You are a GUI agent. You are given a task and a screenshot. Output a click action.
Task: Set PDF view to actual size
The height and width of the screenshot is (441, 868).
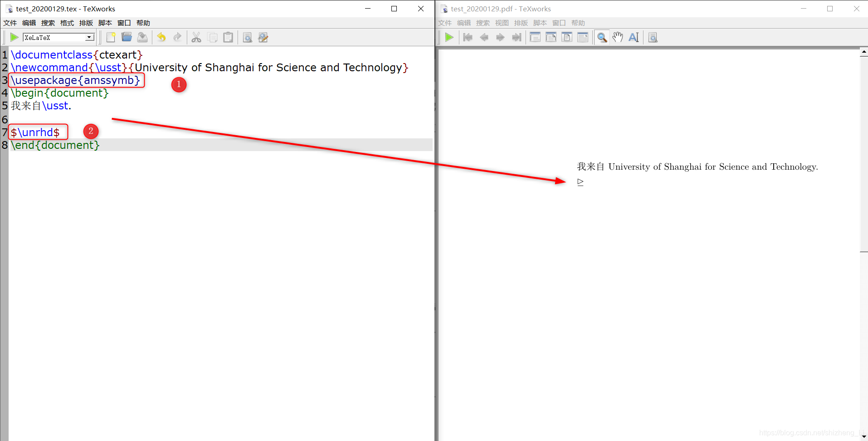click(x=535, y=37)
